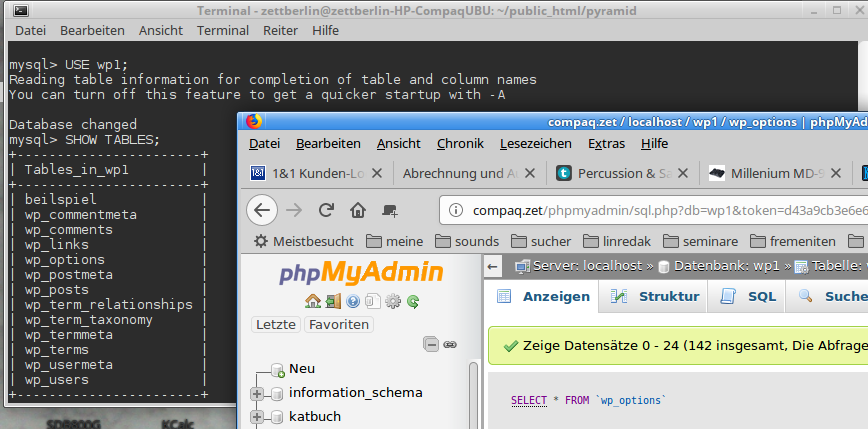This screenshot has height=429, width=868.
Task: Go back using Firefox back arrow
Action: (x=262, y=210)
